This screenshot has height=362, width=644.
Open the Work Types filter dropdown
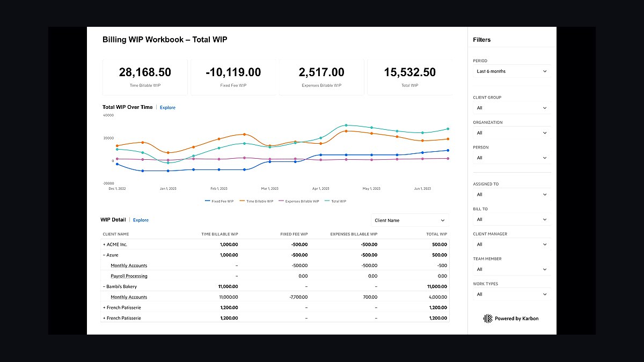coord(512,294)
